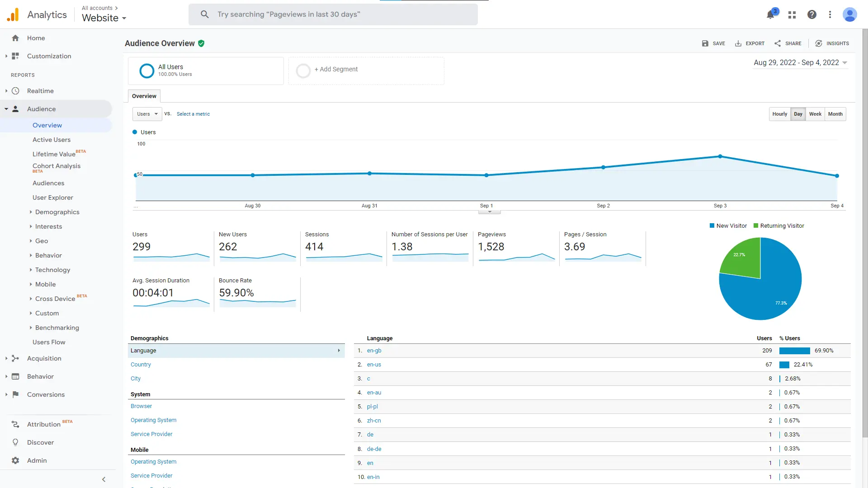
Task: Open User Explorer report
Action: [53, 197]
